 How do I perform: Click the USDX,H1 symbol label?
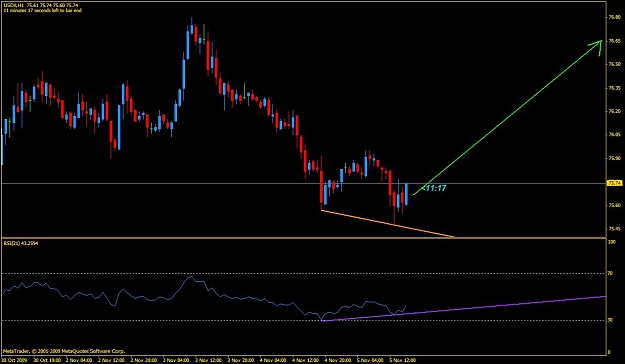tap(13, 5)
